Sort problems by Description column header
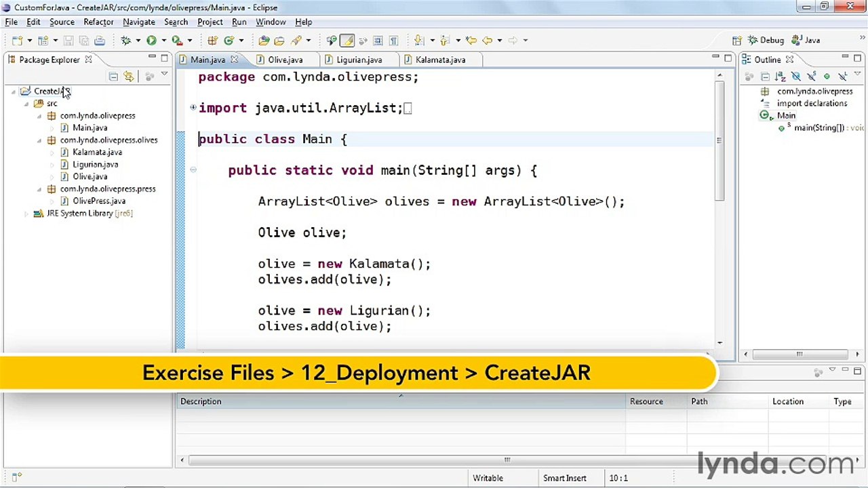The height and width of the screenshot is (488, 868). pyautogui.click(x=400, y=401)
